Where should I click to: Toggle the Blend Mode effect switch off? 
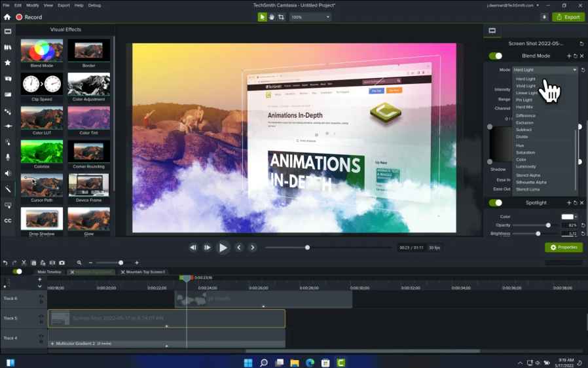tap(496, 56)
